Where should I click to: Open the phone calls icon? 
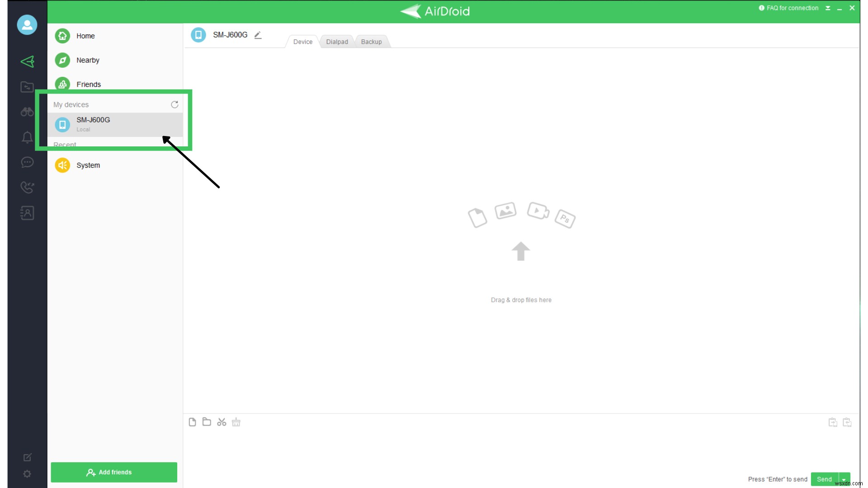tap(27, 187)
